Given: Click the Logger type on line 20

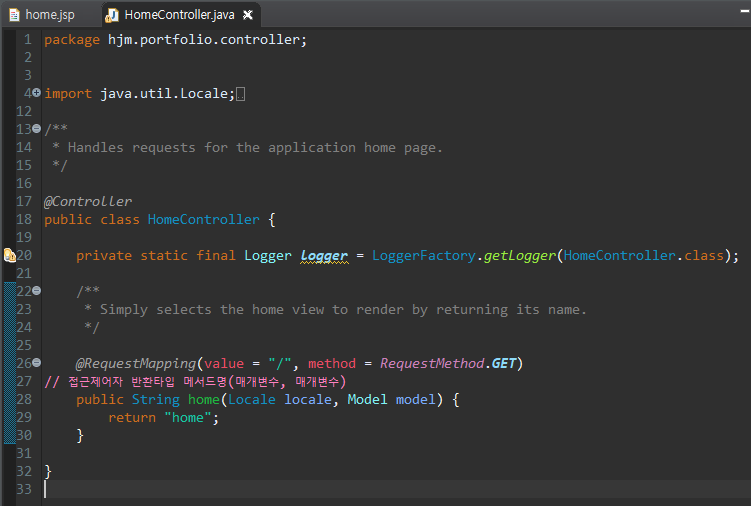Looking at the screenshot, I should pos(268,255).
